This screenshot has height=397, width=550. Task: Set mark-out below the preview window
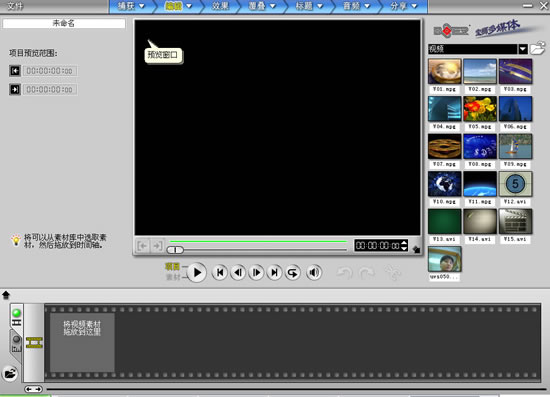pos(157,246)
